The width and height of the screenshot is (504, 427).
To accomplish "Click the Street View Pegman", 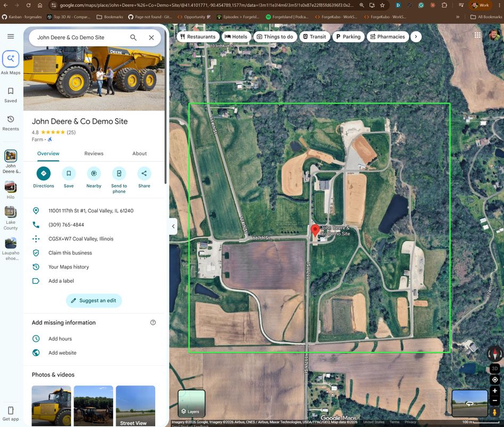I will (494, 412).
